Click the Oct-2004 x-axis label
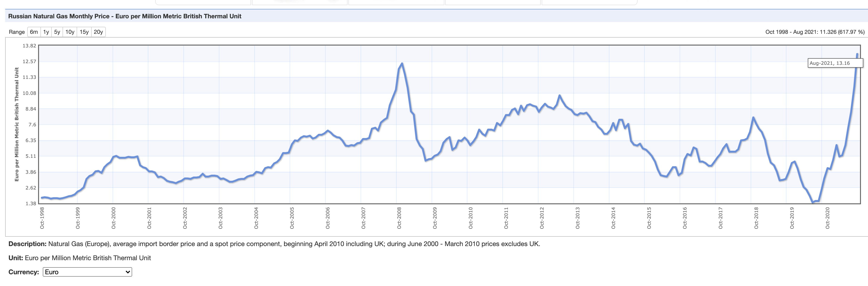 pos(256,218)
